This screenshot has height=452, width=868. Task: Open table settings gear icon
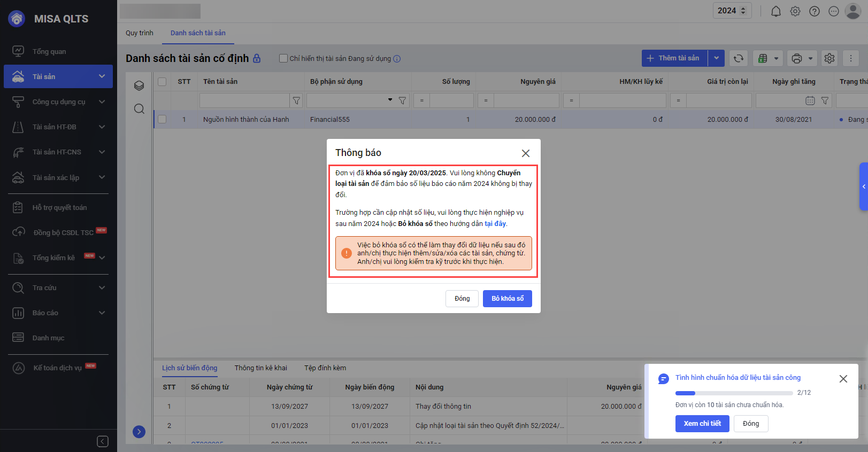[829, 58]
